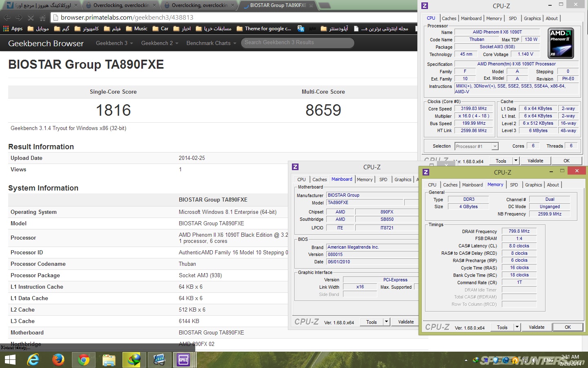Click Validate in top CPU-Z window
The height and width of the screenshot is (368, 588).
(x=535, y=161)
